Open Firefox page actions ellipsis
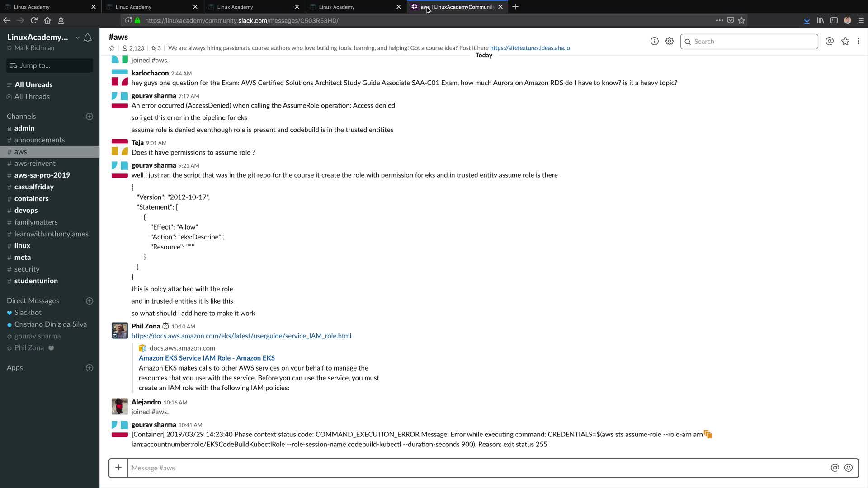This screenshot has width=868, height=488. point(719,20)
